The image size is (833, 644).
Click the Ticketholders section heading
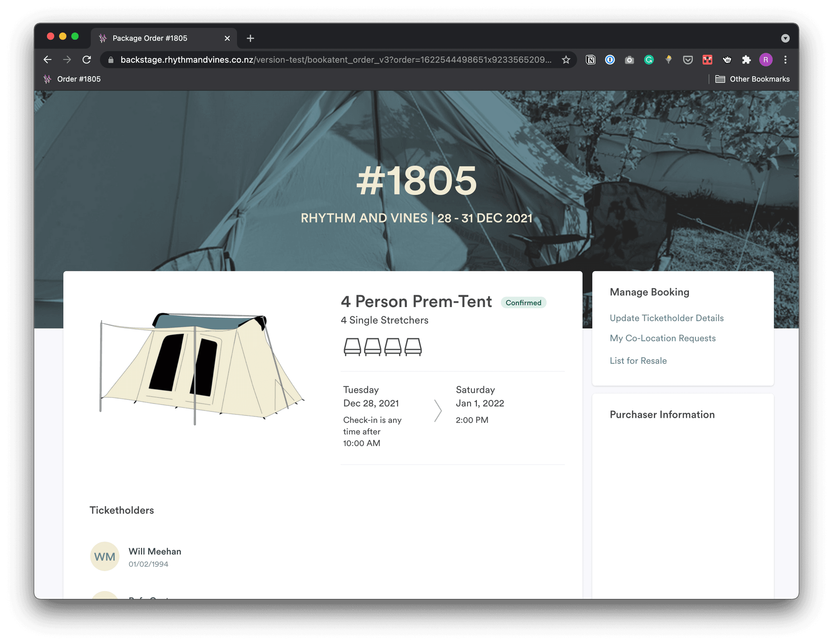tap(122, 510)
